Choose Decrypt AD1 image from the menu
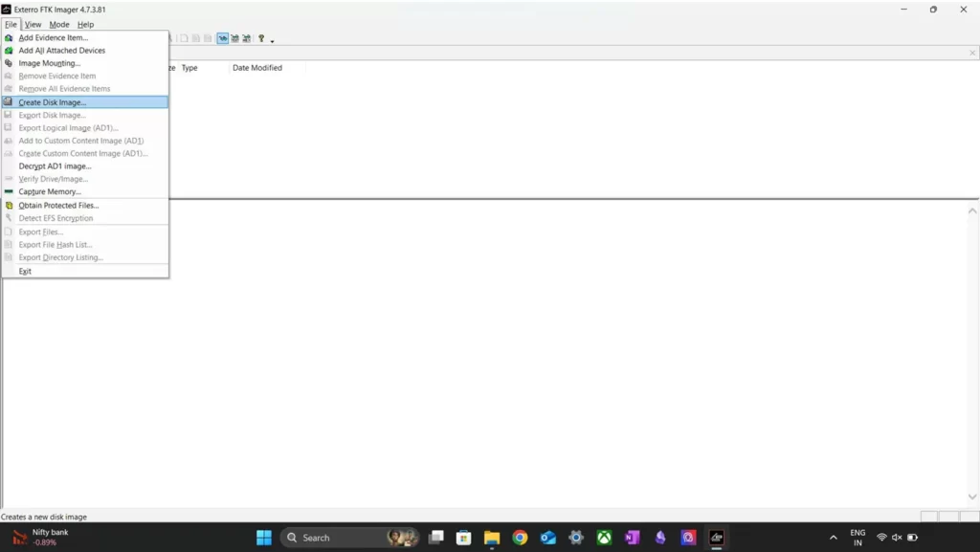Viewport: 980px width, 552px height. [56, 166]
